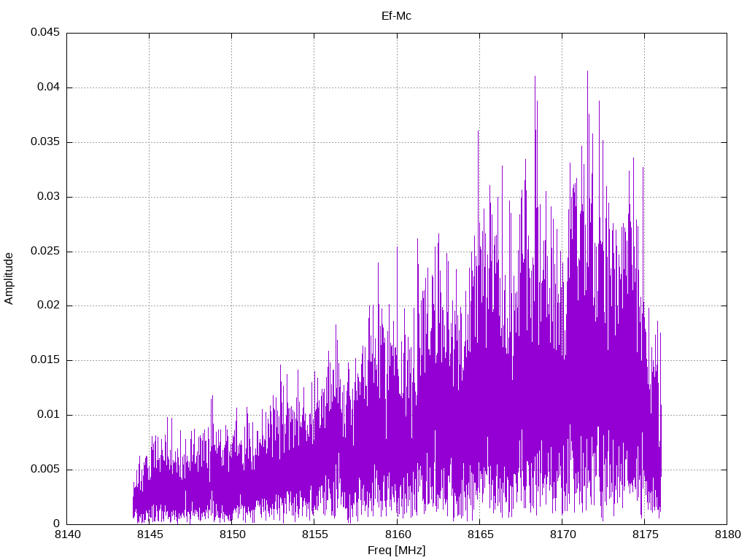Click the y-axis tick value 0.045
747x560 pixels.
click(x=45, y=32)
